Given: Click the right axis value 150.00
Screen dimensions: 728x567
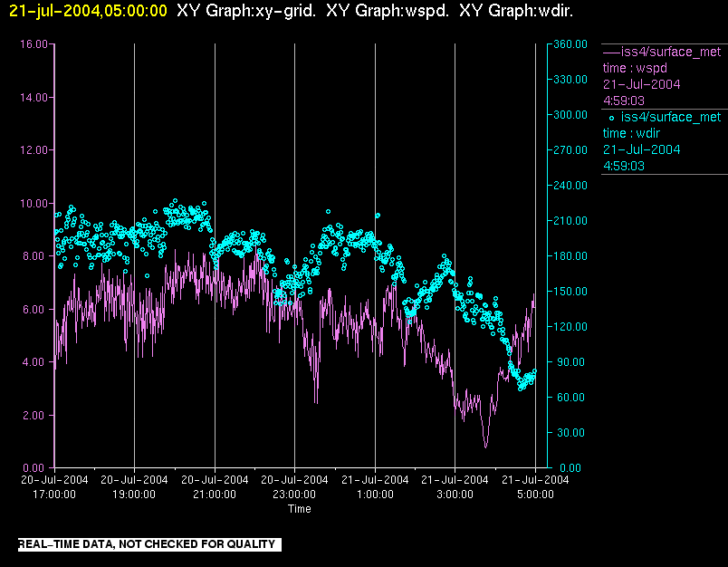Looking at the screenshot, I should pyautogui.click(x=570, y=291).
